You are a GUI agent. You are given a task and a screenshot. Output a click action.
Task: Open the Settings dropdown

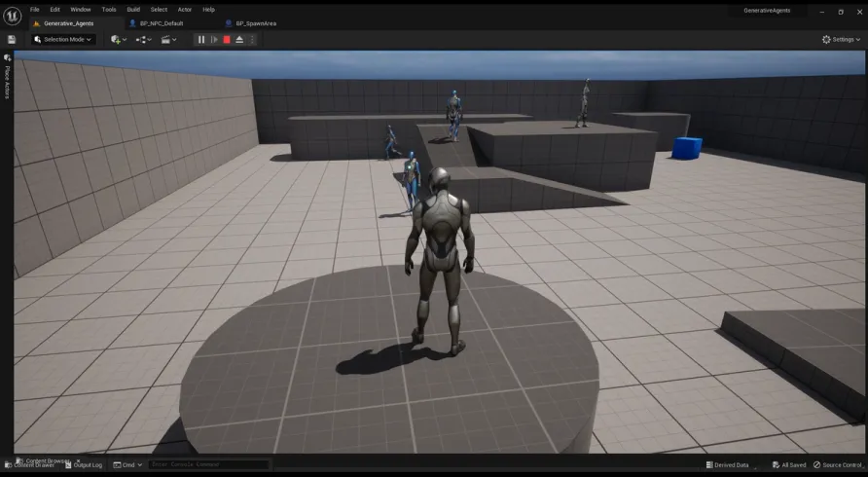point(841,40)
